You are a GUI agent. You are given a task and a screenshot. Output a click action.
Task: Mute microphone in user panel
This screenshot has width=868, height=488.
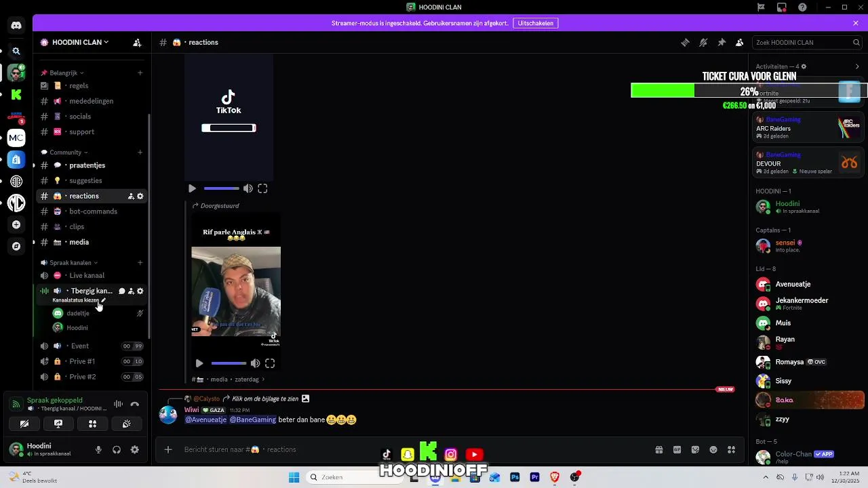(x=98, y=449)
